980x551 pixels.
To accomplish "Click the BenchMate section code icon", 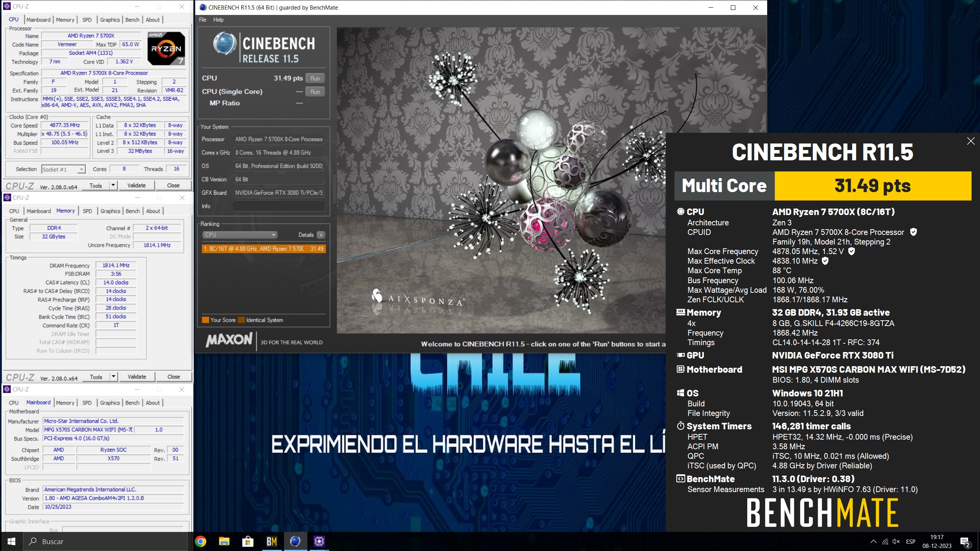I will (x=681, y=479).
